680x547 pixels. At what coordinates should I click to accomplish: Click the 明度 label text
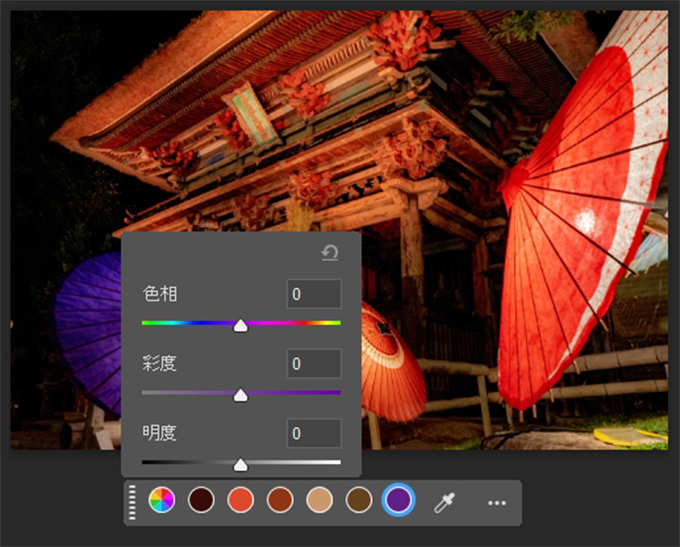tap(160, 433)
